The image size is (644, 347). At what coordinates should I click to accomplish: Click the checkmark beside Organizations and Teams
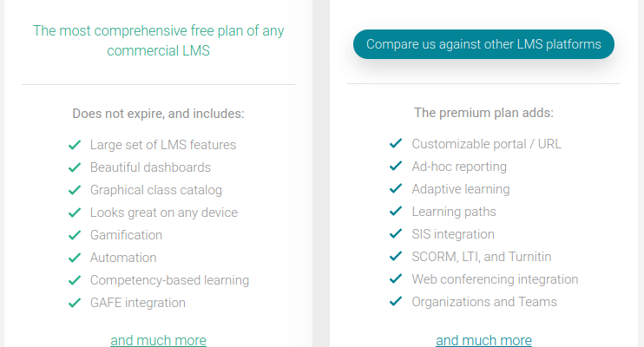pos(396,301)
